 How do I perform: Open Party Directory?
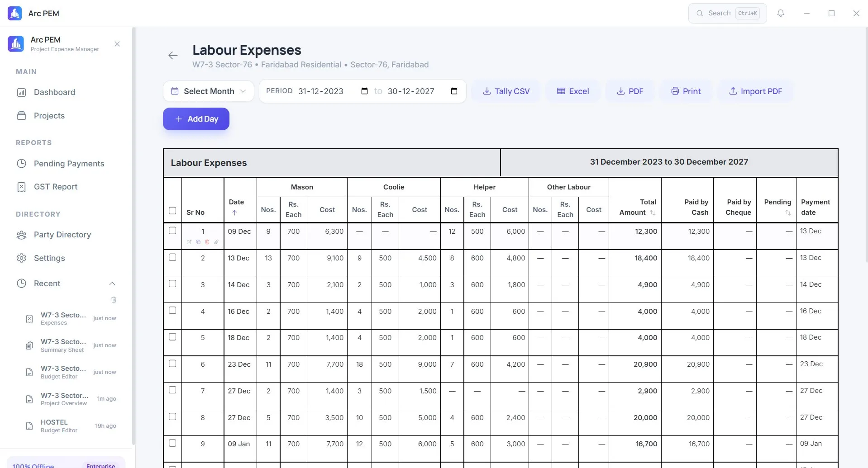67,235
